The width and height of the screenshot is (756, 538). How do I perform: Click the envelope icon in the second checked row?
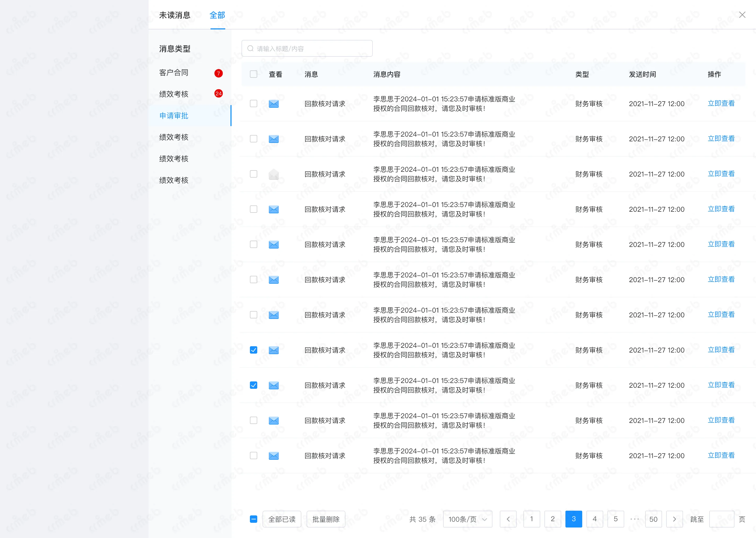[274, 385]
